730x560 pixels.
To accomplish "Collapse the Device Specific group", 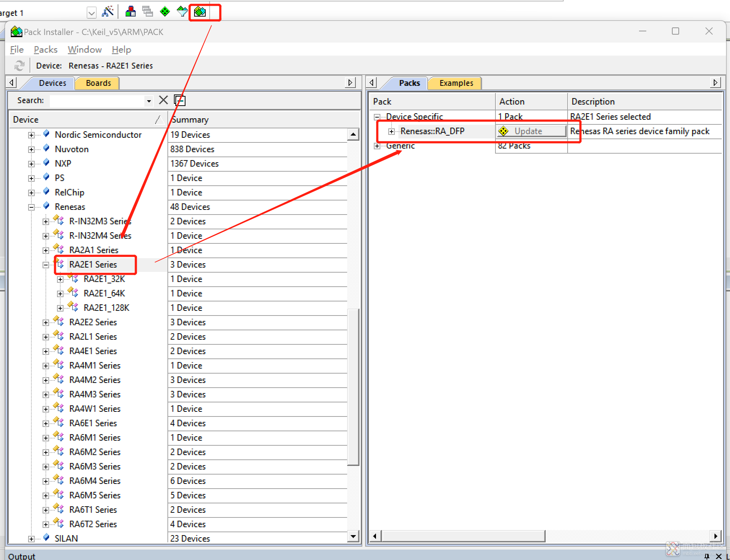I will pos(377,117).
